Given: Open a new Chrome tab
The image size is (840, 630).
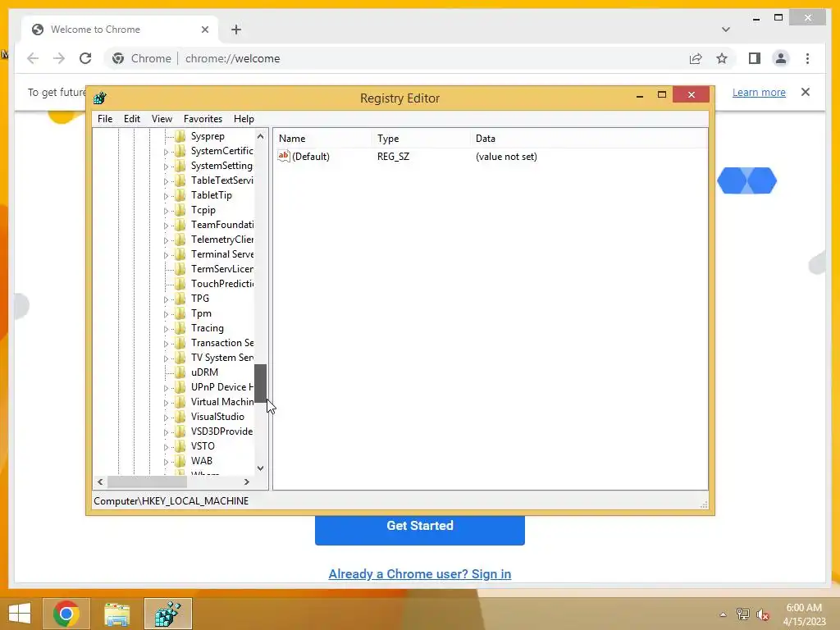Looking at the screenshot, I should click(236, 30).
